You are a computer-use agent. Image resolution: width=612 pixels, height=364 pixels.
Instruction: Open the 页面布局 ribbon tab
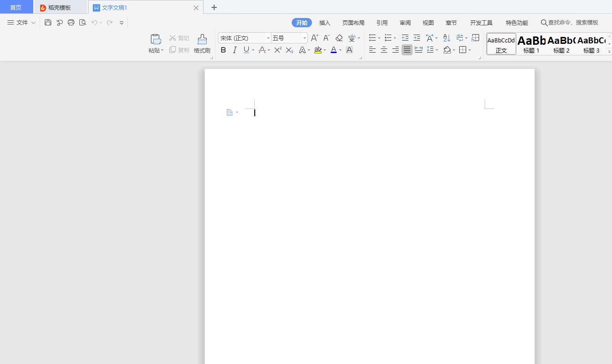[x=353, y=23]
